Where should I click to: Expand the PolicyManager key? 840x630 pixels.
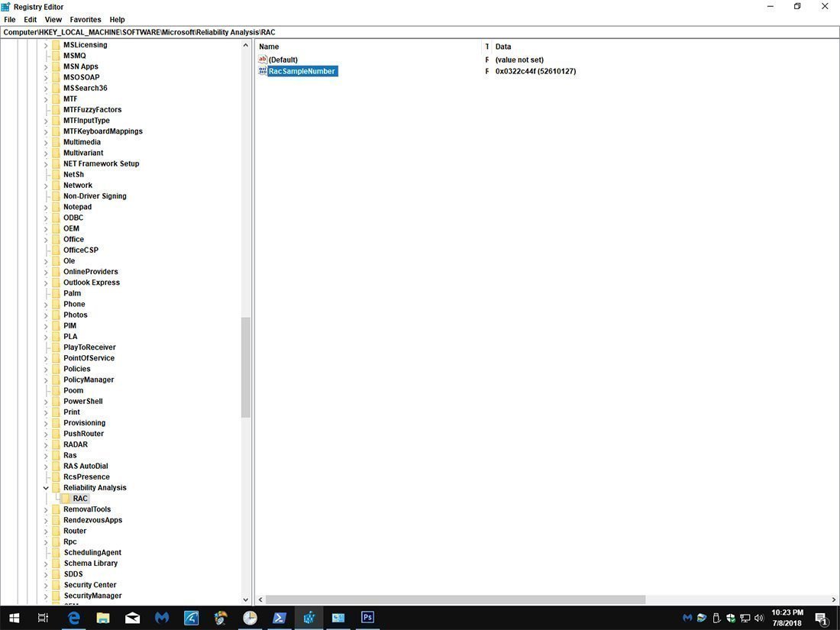pos(46,380)
